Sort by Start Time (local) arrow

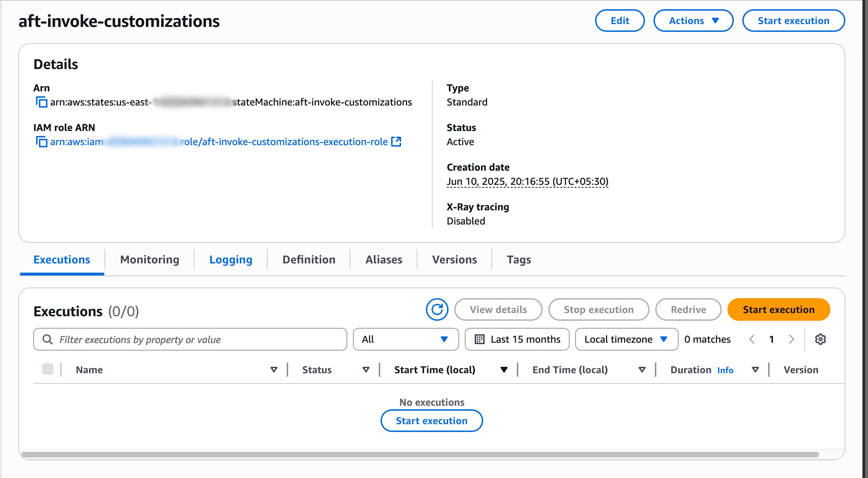(x=504, y=370)
